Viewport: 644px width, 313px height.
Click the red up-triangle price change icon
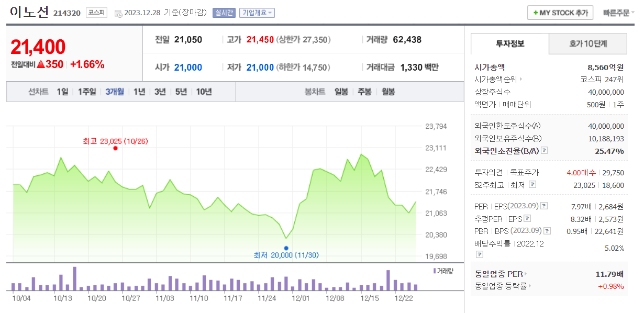coord(40,64)
